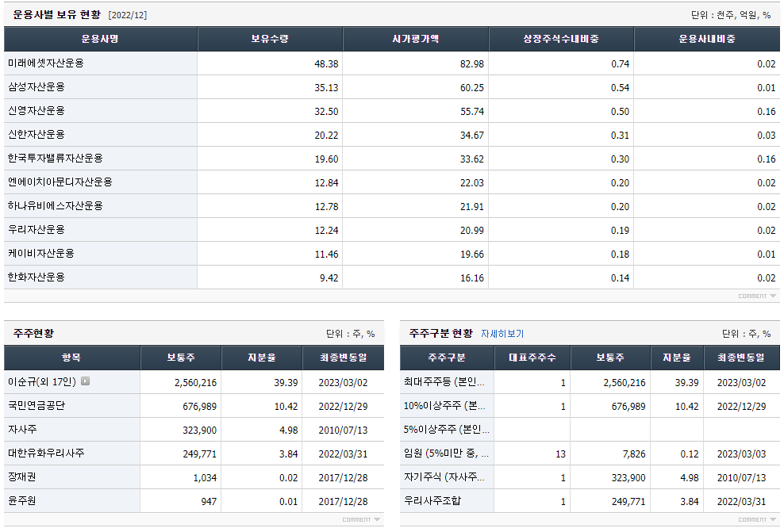Screen dimensions: 784x532
Task: Select the 삼성자산운용 row name
Action: click(x=37, y=87)
